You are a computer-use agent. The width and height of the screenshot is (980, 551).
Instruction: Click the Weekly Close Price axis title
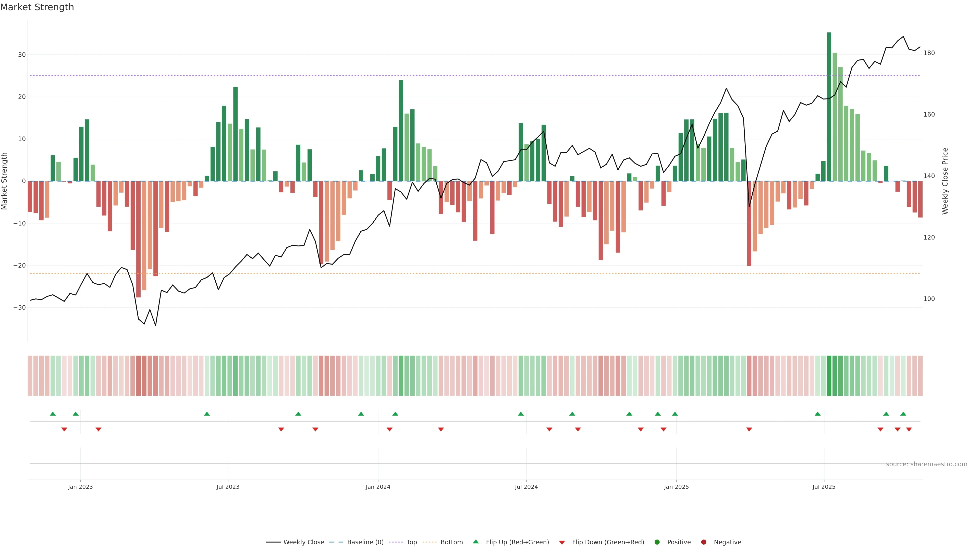(x=945, y=181)
